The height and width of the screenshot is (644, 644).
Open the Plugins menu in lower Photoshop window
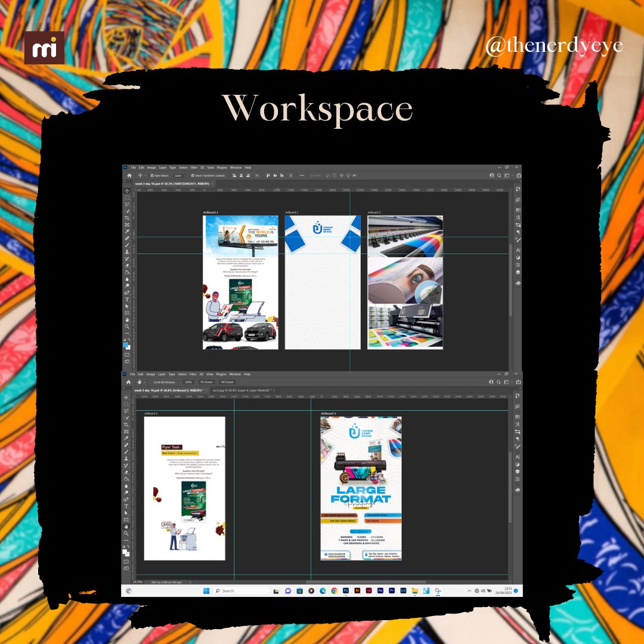pos(221,374)
